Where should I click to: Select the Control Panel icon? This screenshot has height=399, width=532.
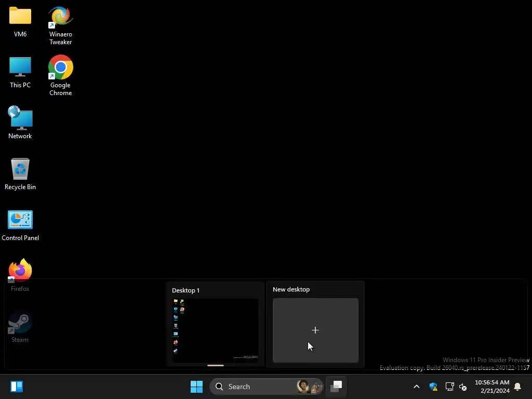[20, 225]
